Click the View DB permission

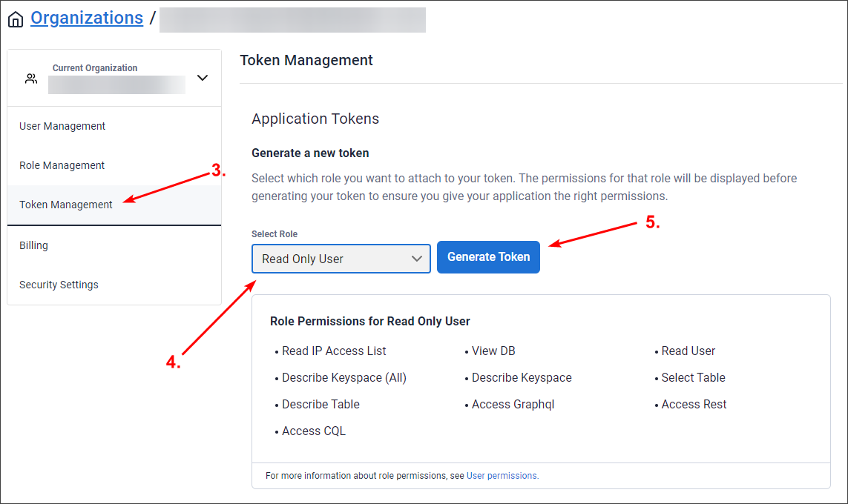click(493, 351)
